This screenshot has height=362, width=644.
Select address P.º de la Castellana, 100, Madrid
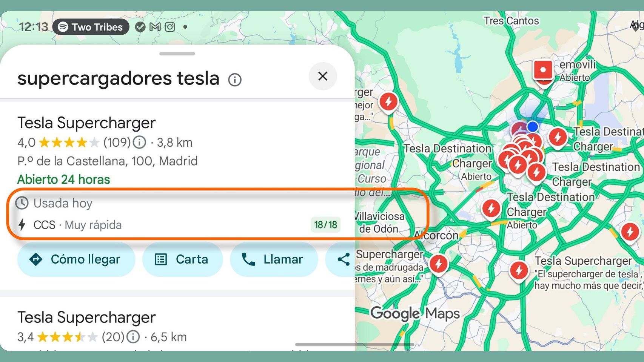[x=108, y=161]
